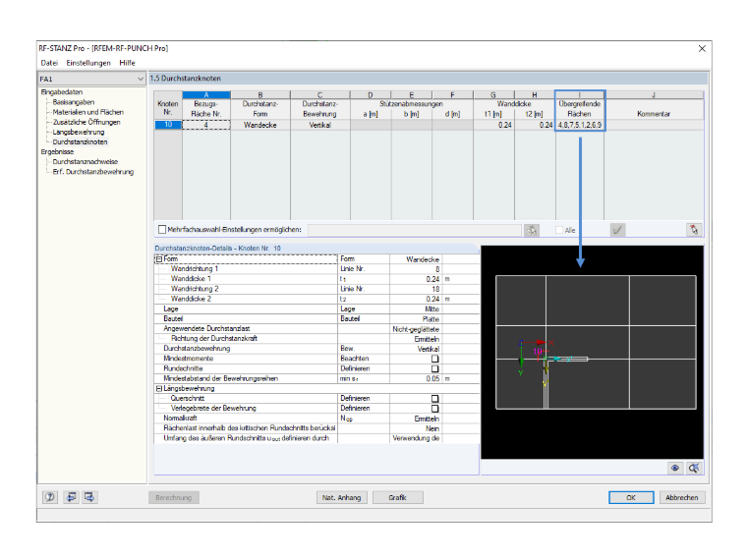Open the Einstellungen menu
Image resolution: width=747 pixels, height=560 pixels.
point(88,63)
